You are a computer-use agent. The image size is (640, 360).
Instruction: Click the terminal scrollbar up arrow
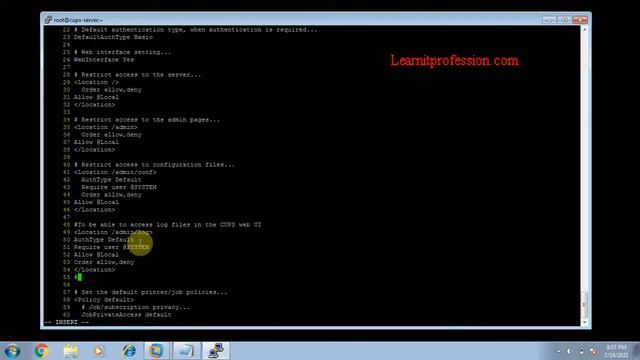point(584,30)
